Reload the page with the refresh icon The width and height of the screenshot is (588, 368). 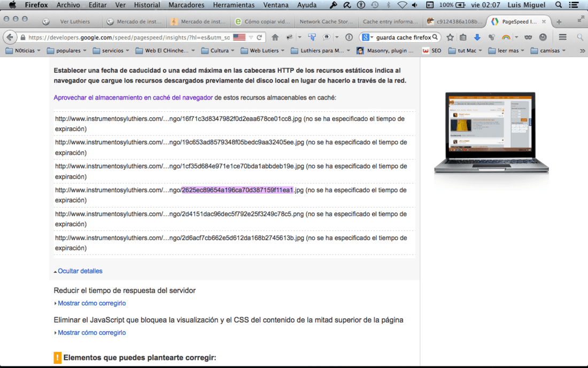(259, 37)
